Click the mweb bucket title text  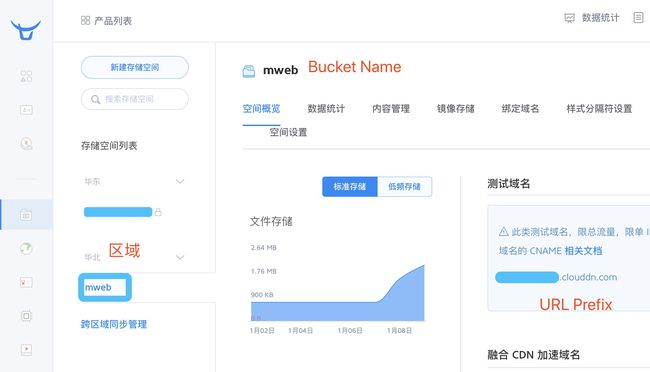coord(281,70)
